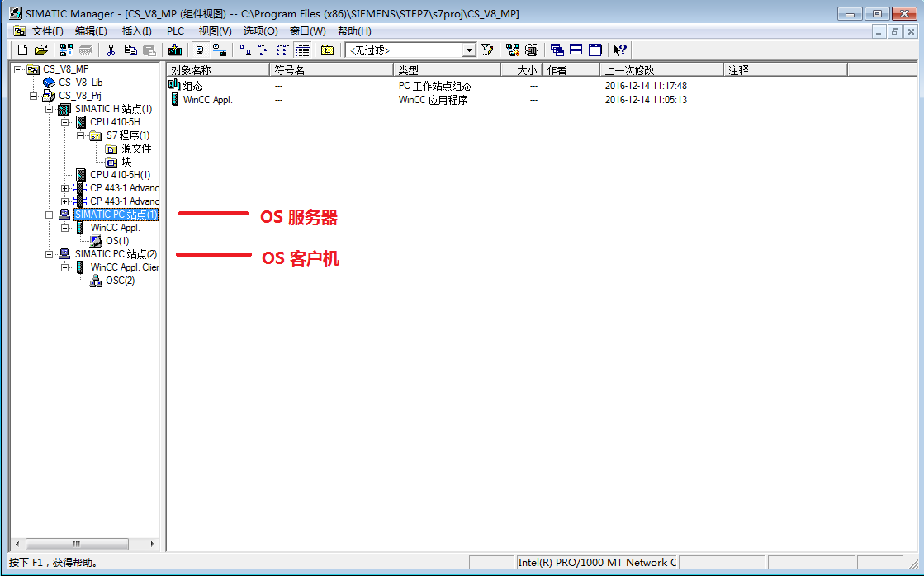Viewport: 924px width, 576px height.
Task: Collapse the SIMATIC PC 站点(1) node
Action: [x=50, y=215]
